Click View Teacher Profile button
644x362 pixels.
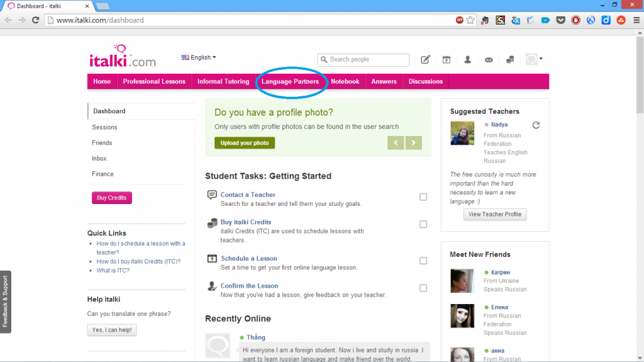pyautogui.click(x=495, y=214)
